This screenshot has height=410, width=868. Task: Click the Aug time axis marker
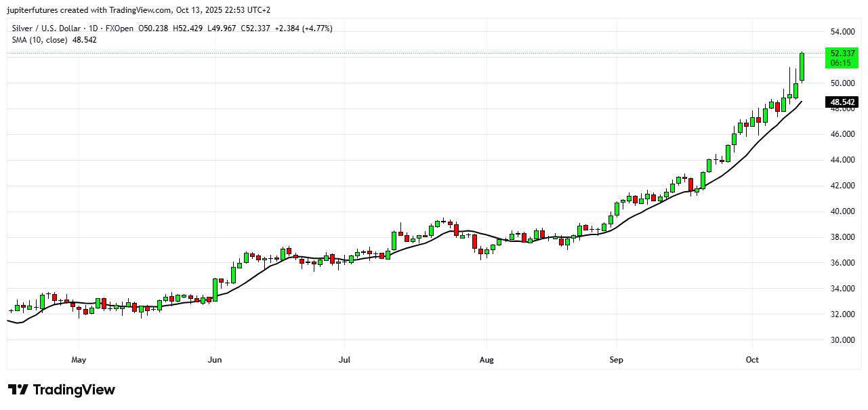pyautogui.click(x=485, y=358)
